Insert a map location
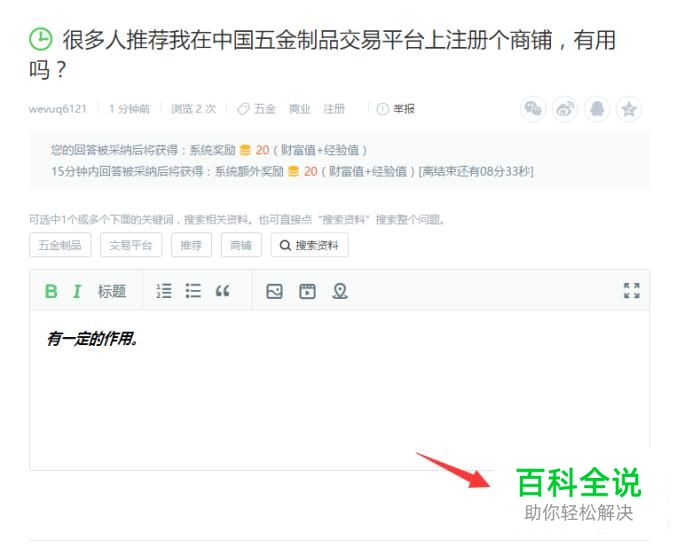 pos(340,291)
